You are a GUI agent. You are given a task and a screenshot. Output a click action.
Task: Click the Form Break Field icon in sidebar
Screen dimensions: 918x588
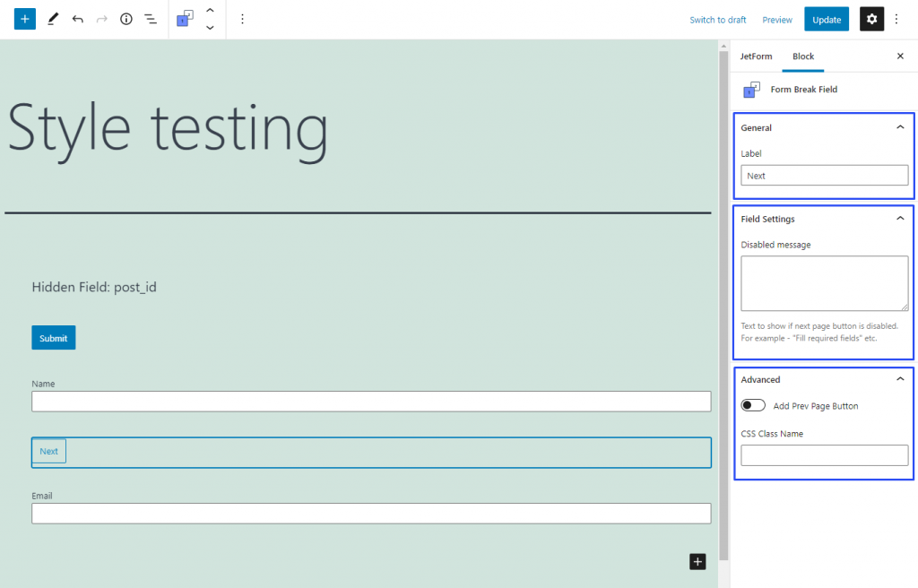[x=751, y=90]
